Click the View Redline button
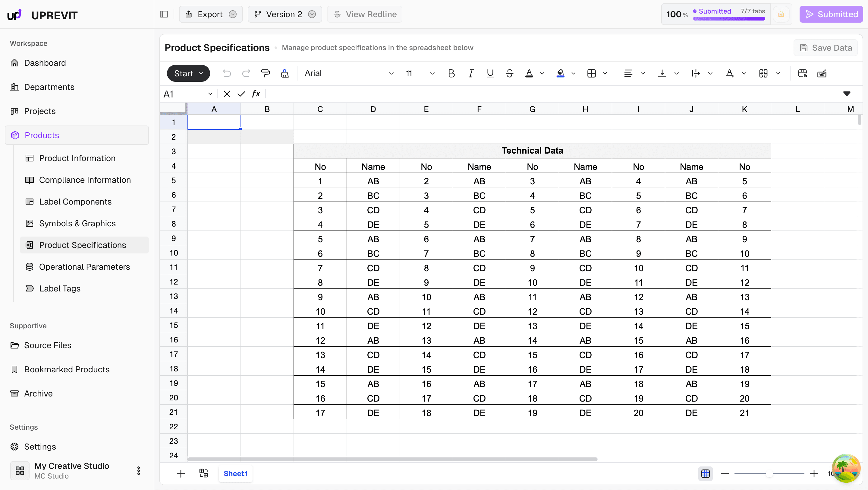This screenshot has width=868, height=490. [365, 14]
